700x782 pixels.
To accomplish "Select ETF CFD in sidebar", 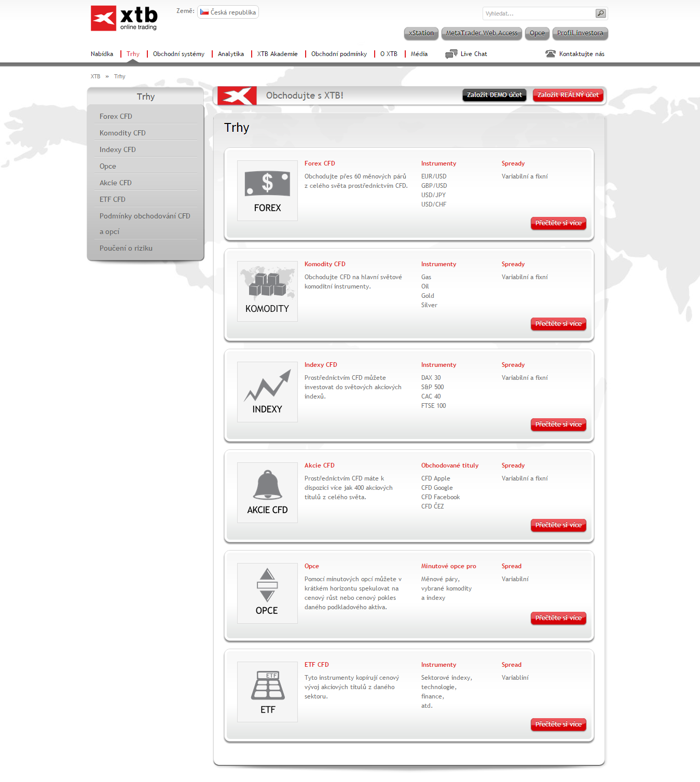I will click(x=113, y=199).
